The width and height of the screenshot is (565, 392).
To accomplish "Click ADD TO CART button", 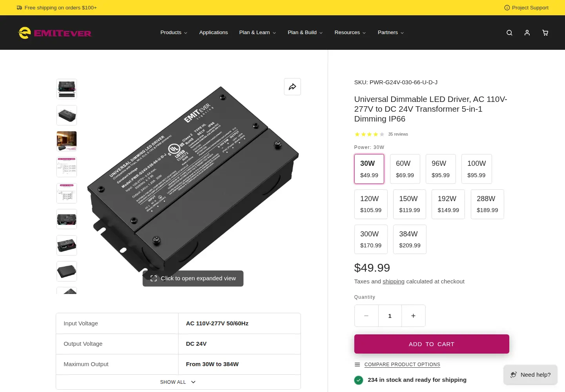I will tap(432, 344).
